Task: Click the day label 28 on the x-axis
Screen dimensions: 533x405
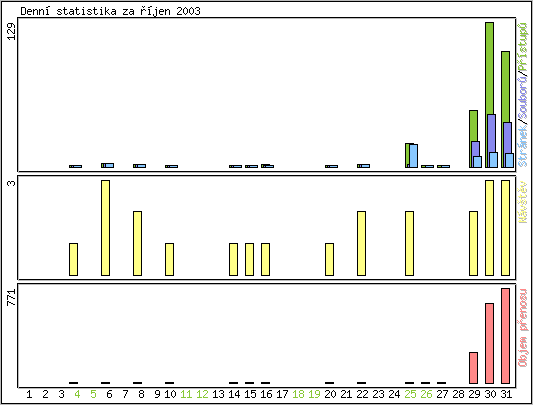Action: (x=458, y=394)
